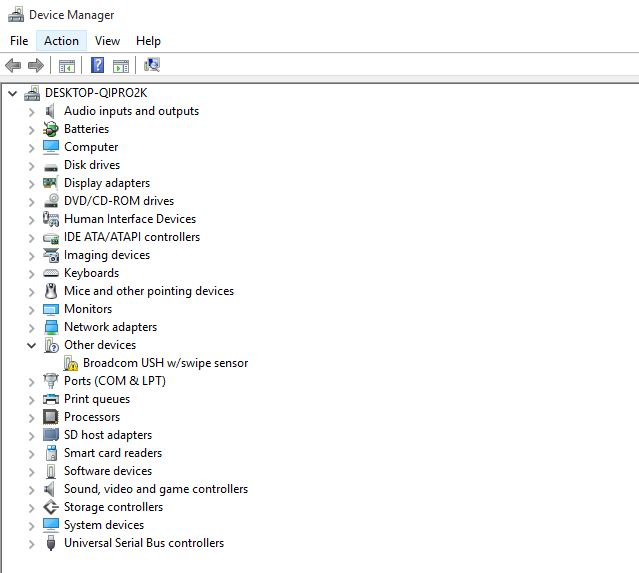The height and width of the screenshot is (573, 639).
Task: Click the Show/Hide Console Tree toolbar icon
Action: pyautogui.click(x=67, y=66)
